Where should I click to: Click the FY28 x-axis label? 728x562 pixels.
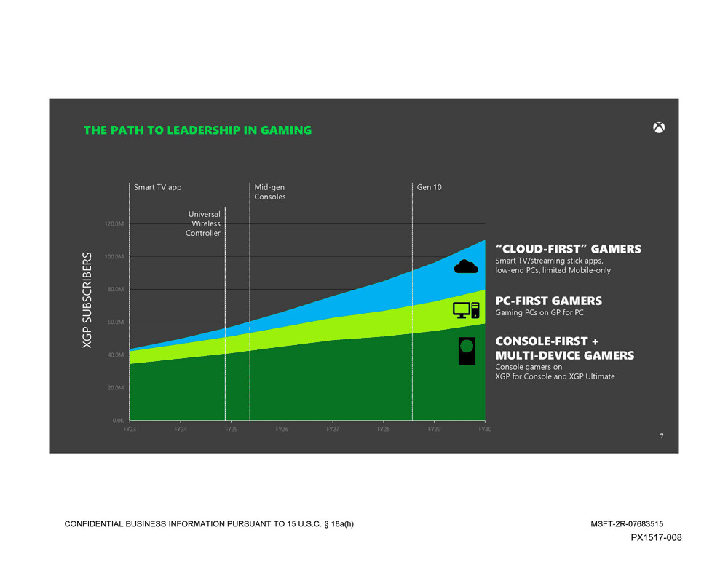click(384, 430)
